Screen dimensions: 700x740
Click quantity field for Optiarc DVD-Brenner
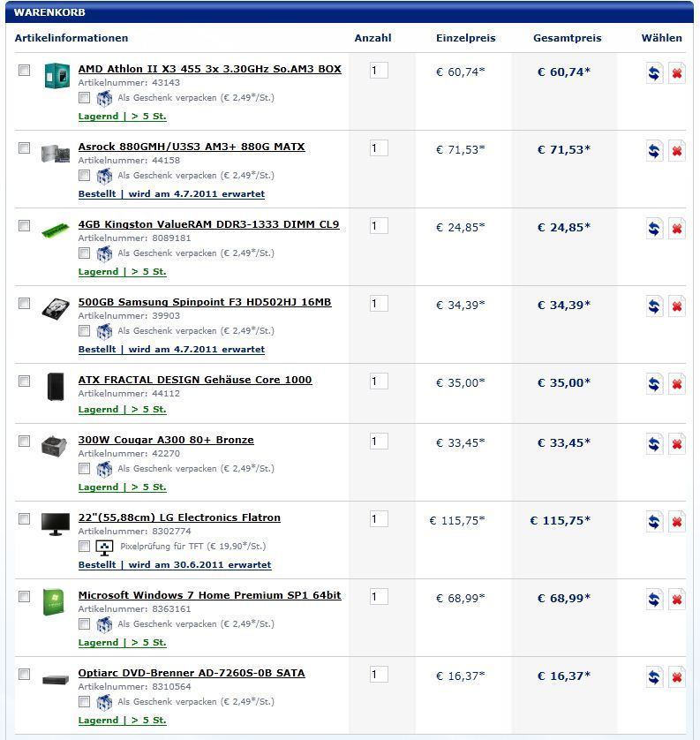(379, 675)
